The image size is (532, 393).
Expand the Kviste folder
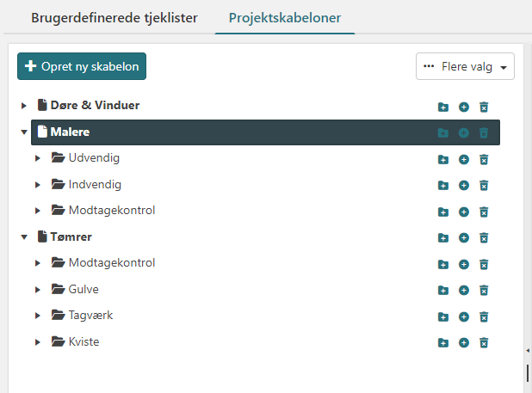coord(38,342)
